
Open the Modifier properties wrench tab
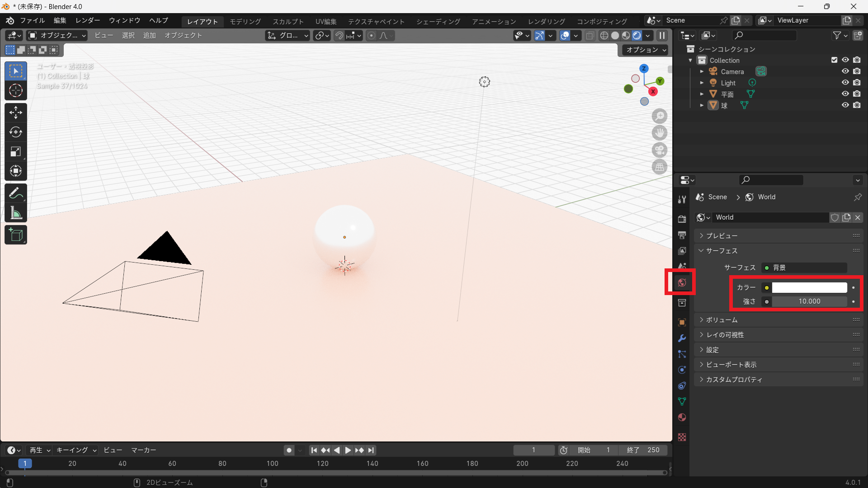point(682,338)
